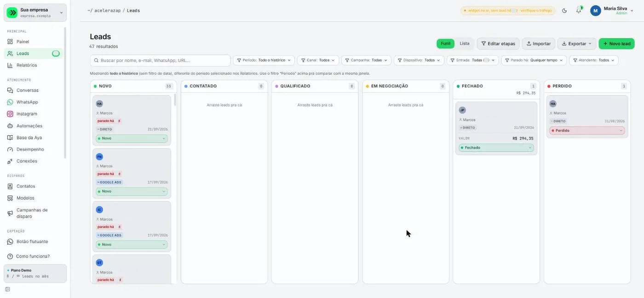Click the Novo column count 33

pyautogui.click(x=168, y=86)
